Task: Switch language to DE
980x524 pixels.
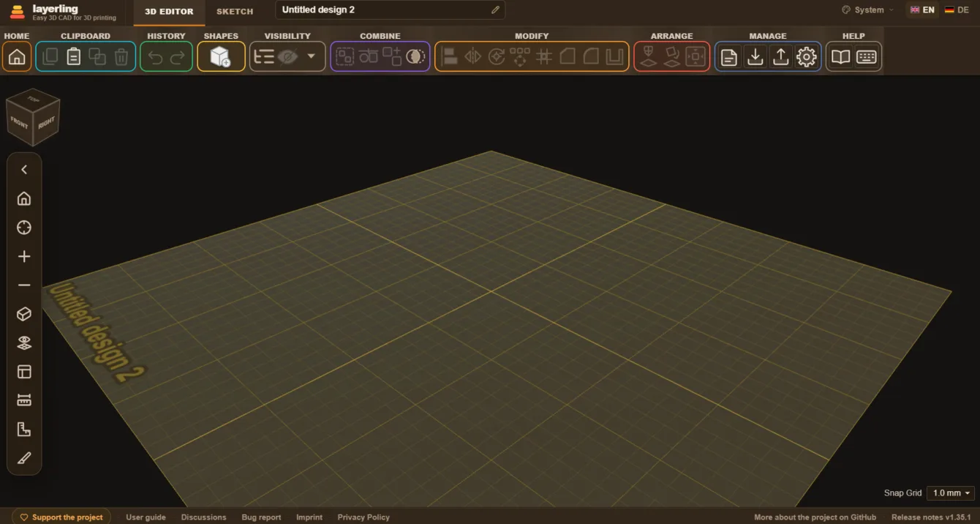Action: coord(957,10)
